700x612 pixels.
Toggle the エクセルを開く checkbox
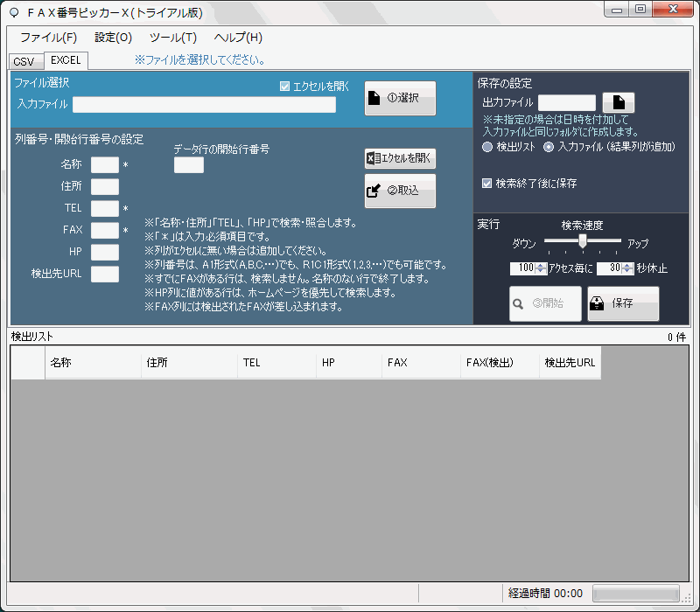click(285, 87)
